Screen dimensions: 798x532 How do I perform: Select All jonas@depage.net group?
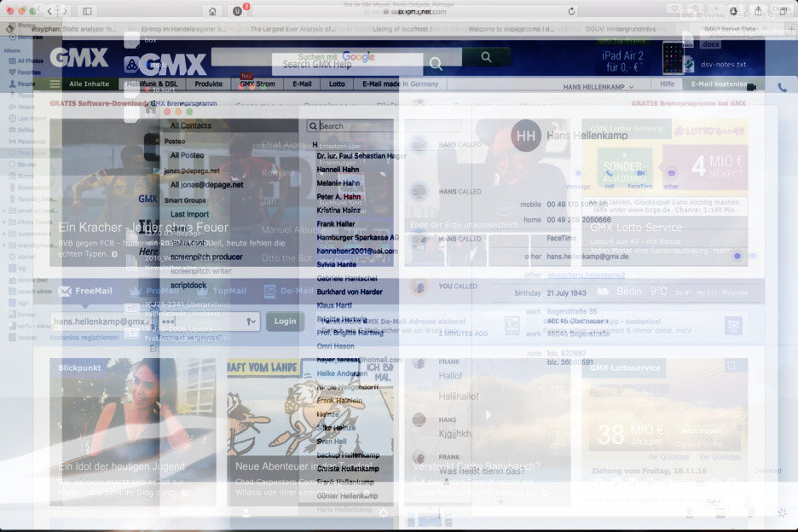pyautogui.click(x=206, y=185)
